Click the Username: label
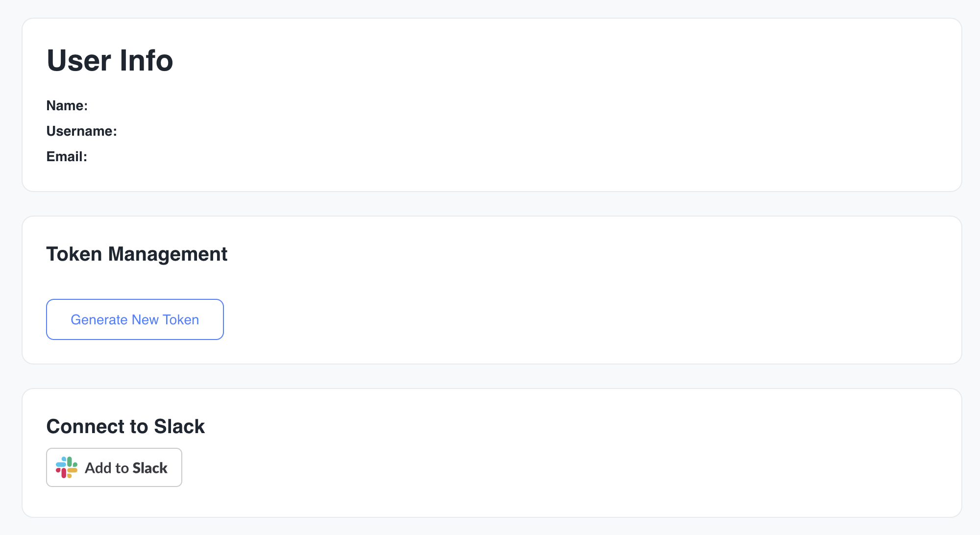Screen dimensions: 980x535 tap(82, 131)
